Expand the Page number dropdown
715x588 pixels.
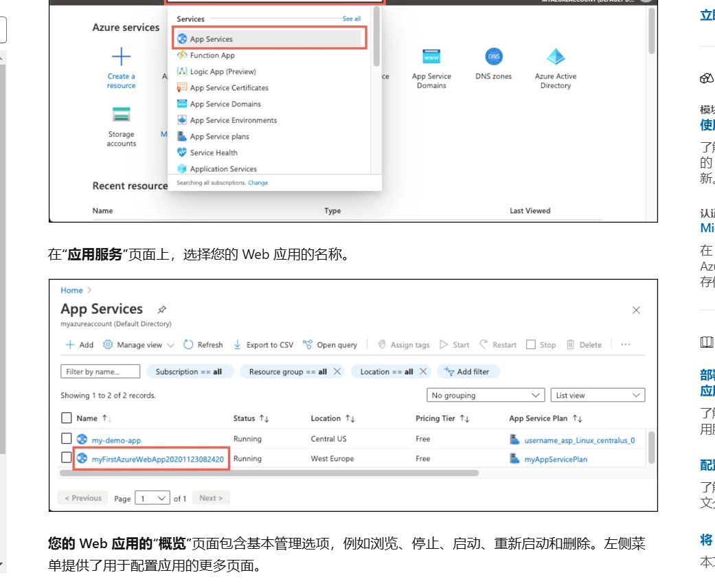[152, 498]
